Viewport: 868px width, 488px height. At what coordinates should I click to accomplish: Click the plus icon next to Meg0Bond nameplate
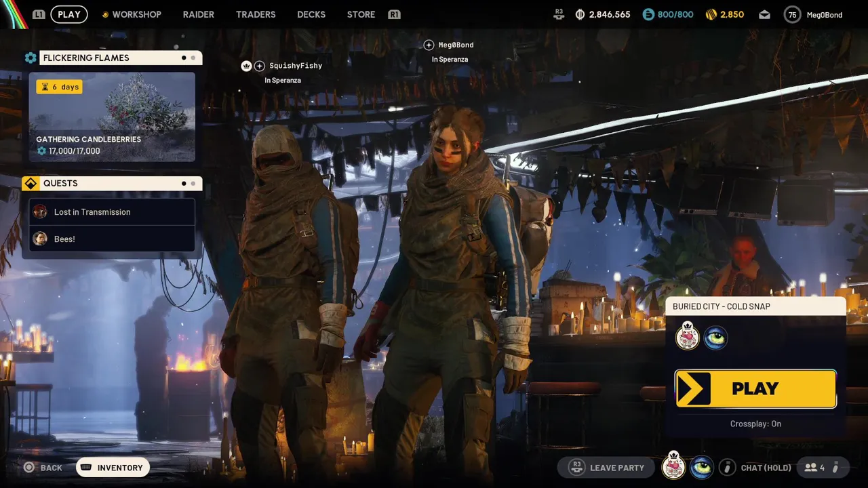click(x=429, y=45)
